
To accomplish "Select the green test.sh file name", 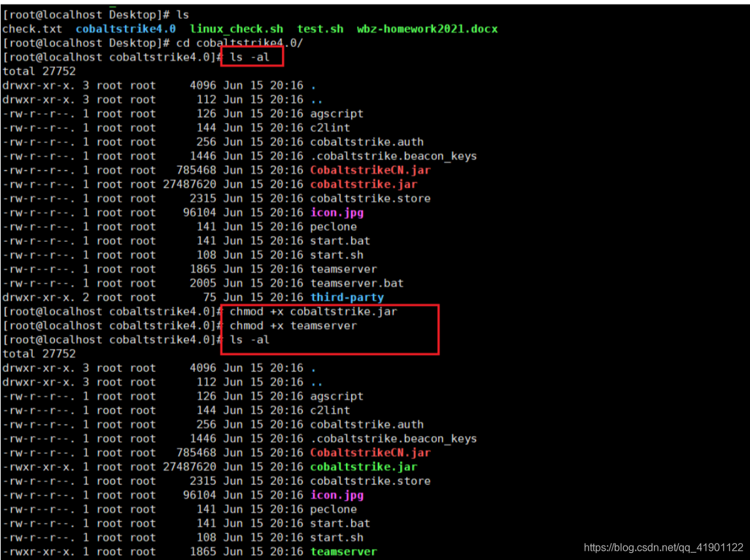I will [x=320, y=29].
